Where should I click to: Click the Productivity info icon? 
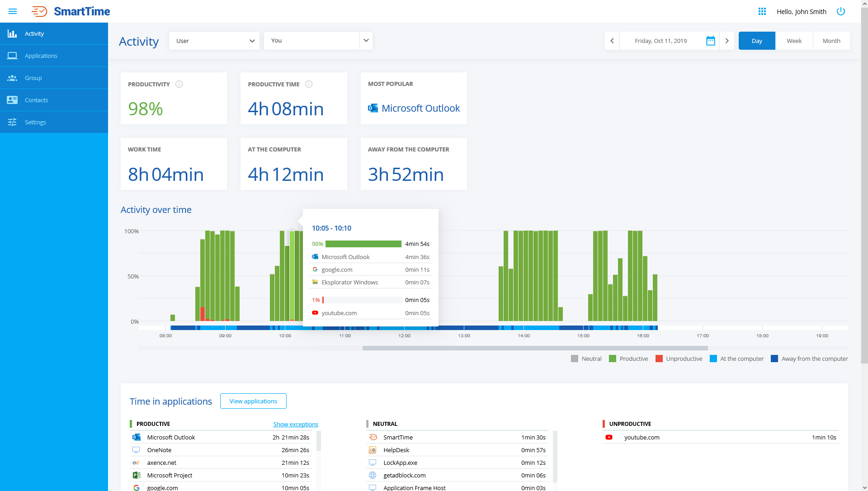[x=179, y=84]
